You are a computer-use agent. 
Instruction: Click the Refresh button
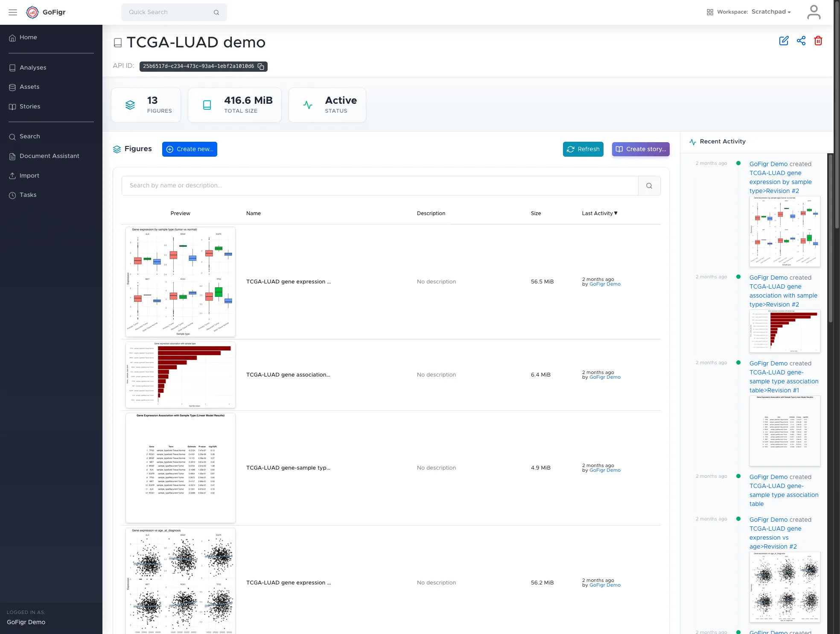(583, 149)
